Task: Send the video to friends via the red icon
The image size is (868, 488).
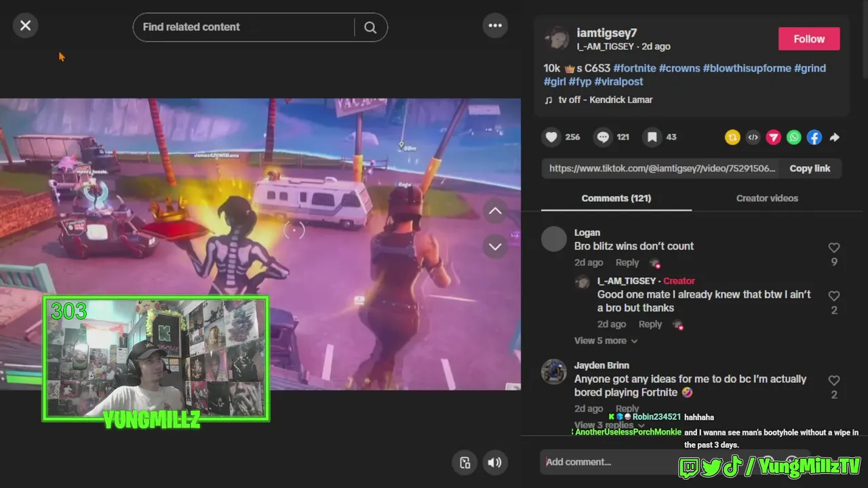Action: pos(773,138)
